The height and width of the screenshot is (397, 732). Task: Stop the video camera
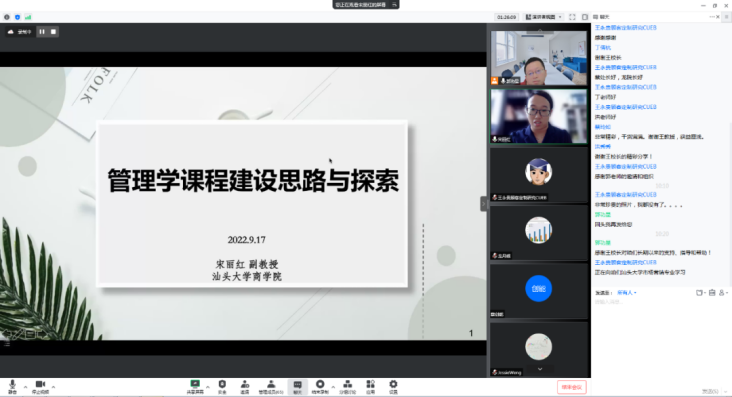[40, 386]
